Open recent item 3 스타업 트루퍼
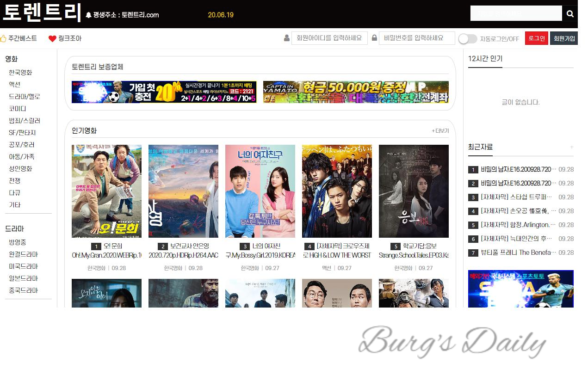Viewport: 588px width, 382px height. 516,197
